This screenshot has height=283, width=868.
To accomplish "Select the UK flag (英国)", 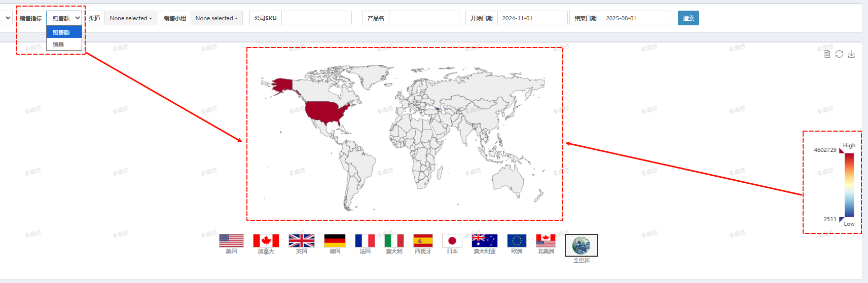I will coord(301,240).
